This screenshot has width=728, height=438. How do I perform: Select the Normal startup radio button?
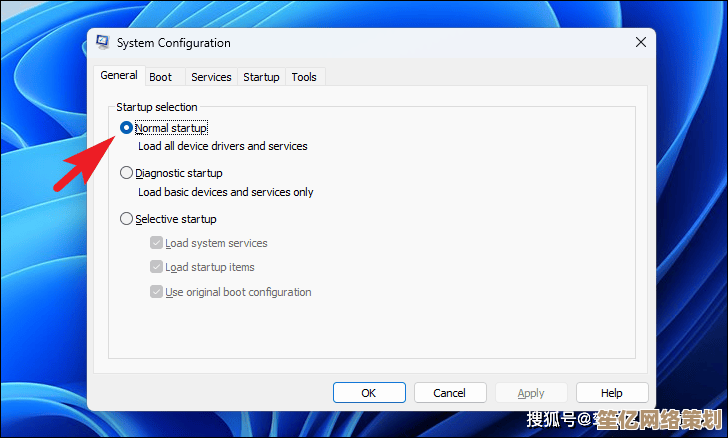tap(126, 128)
